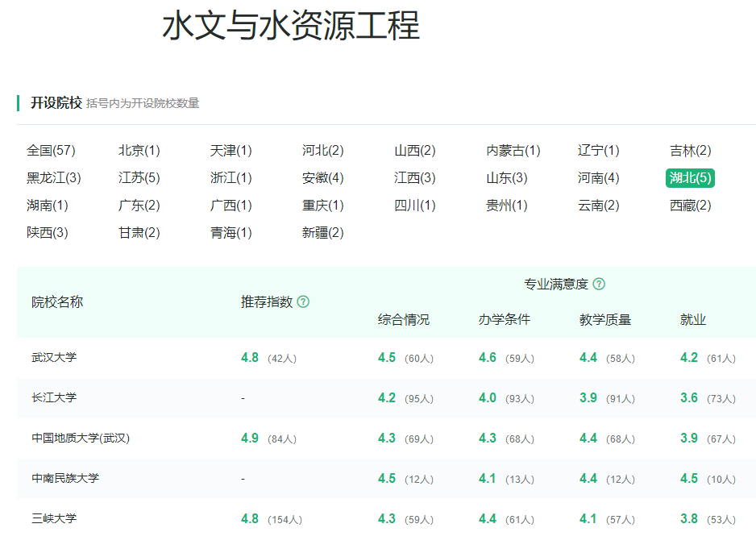Show schools in 四川(1)
756x557 pixels.
[x=414, y=206]
